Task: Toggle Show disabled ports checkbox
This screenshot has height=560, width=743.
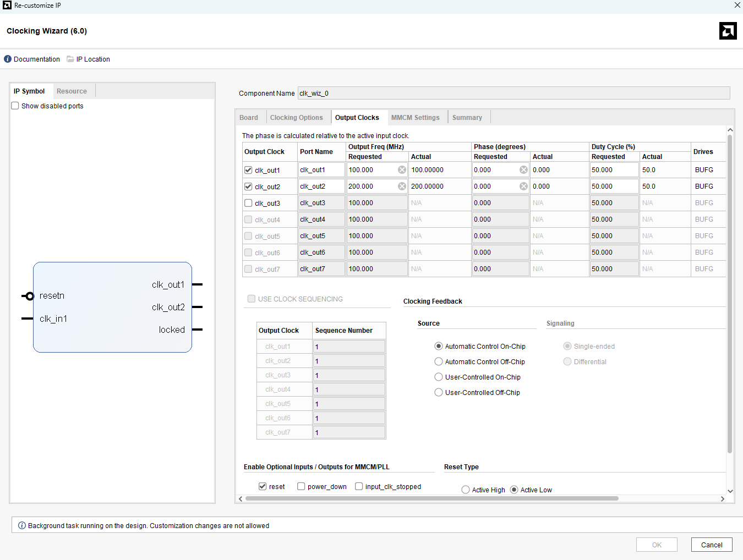Action: point(15,106)
